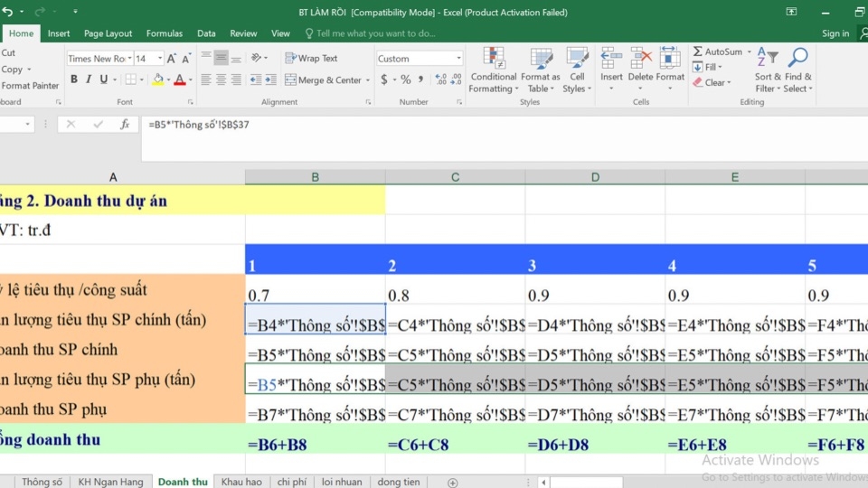
Task: Select bottom vertical alignment
Action: coord(236,58)
